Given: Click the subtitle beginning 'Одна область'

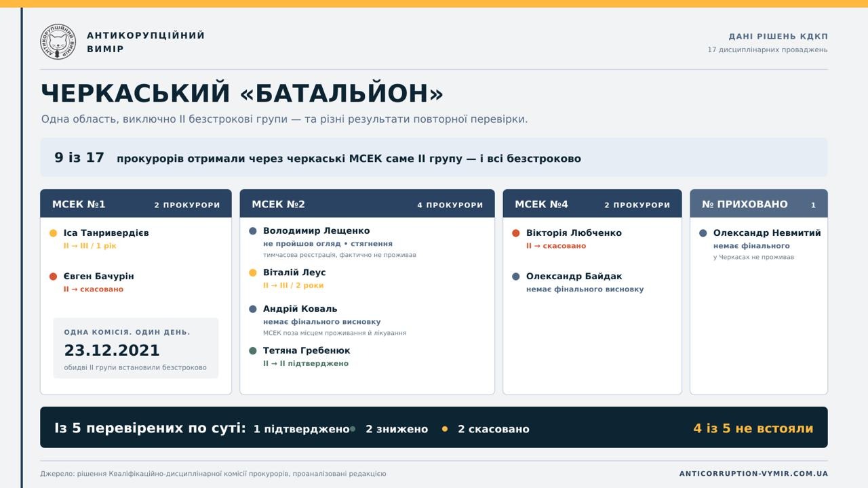Looking at the screenshot, I should [284, 119].
